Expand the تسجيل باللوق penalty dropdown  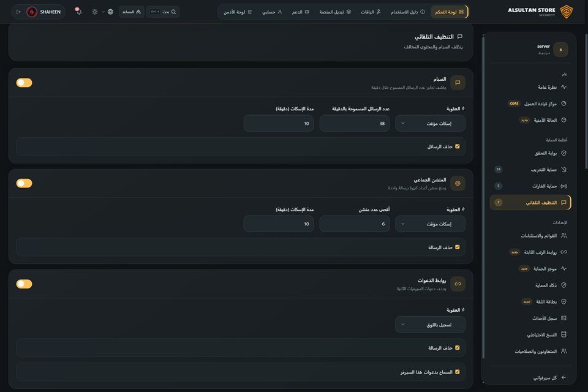pyautogui.click(x=430, y=325)
